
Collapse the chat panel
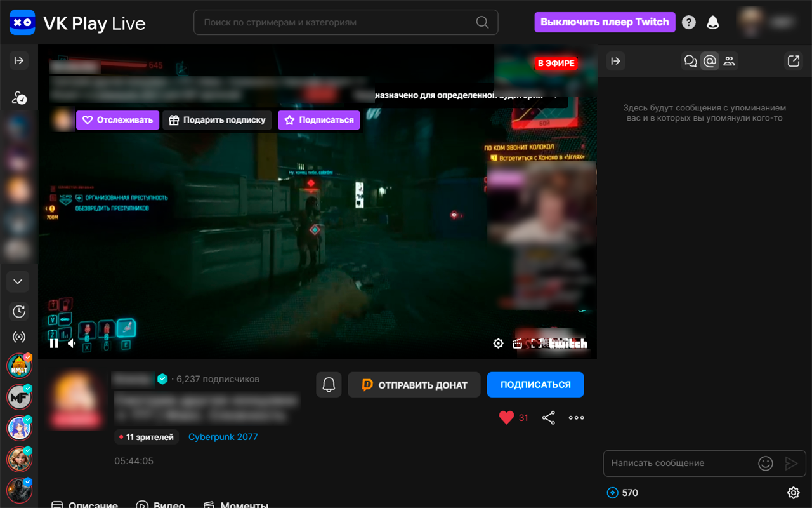pyautogui.click(x=615, y=61)
